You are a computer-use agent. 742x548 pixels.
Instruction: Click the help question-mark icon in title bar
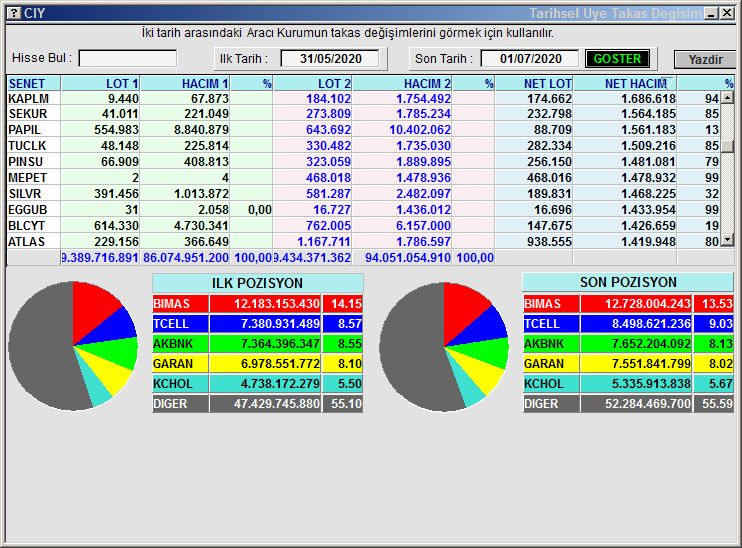[x=15, y=13]
